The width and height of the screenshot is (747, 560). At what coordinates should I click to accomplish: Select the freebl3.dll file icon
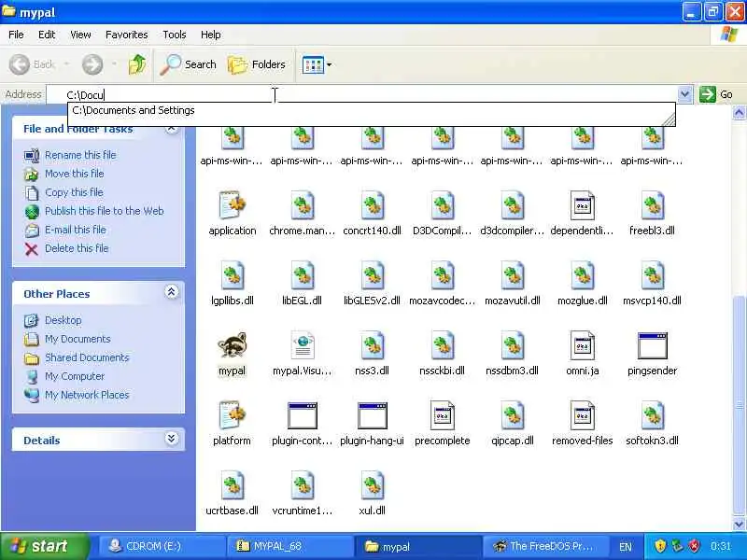652,205
